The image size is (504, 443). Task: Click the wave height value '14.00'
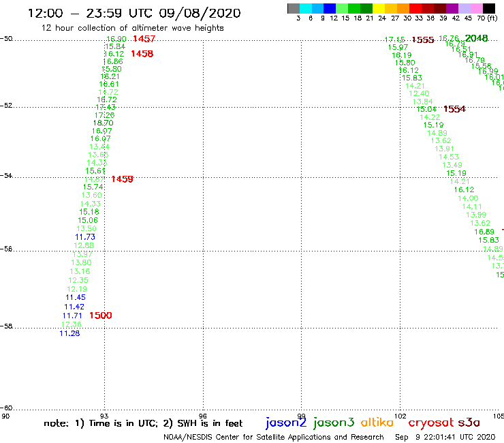tap(468, 198)
